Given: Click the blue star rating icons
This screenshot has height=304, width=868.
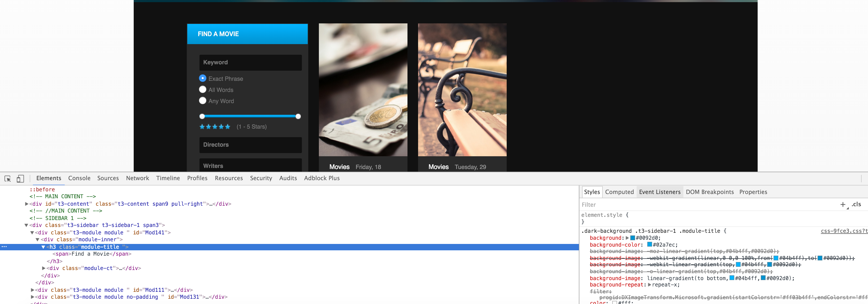Looking at the screenshot, I should tap(215, 127).
